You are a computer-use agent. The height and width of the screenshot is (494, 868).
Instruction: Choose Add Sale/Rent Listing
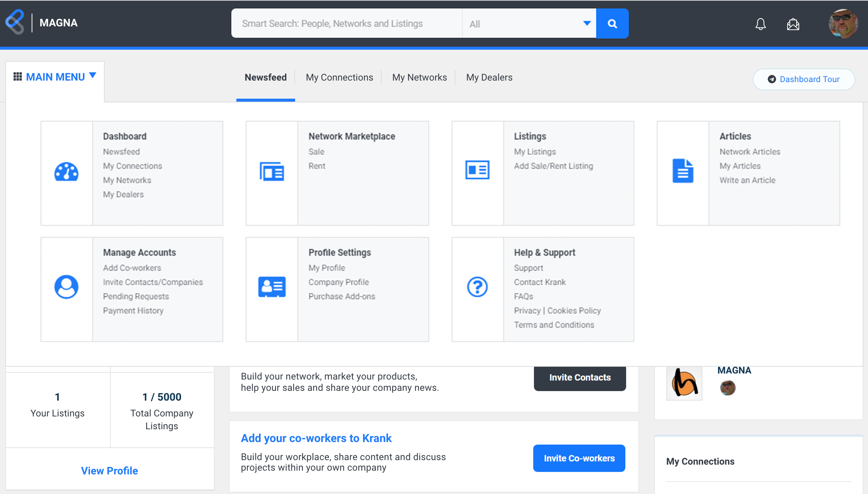click(553, 166)
